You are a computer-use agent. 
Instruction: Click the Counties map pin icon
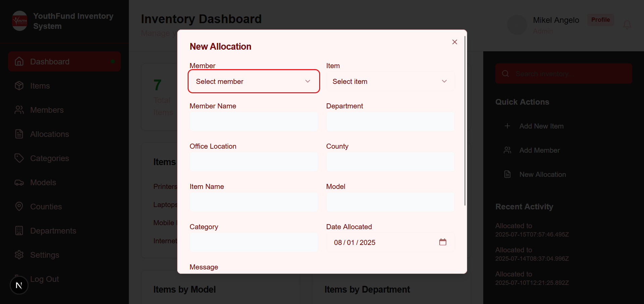click(19, 206)
